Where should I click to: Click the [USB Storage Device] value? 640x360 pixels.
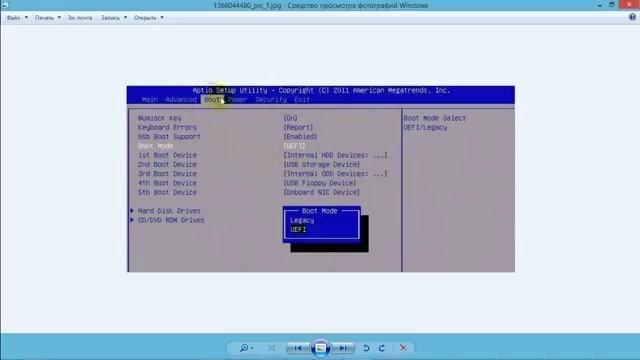pos(322,164)
